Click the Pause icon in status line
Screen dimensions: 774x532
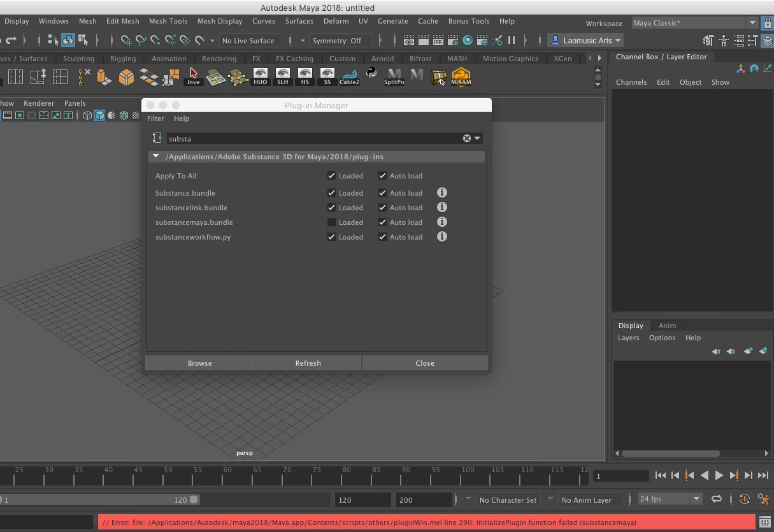(512, 40)
